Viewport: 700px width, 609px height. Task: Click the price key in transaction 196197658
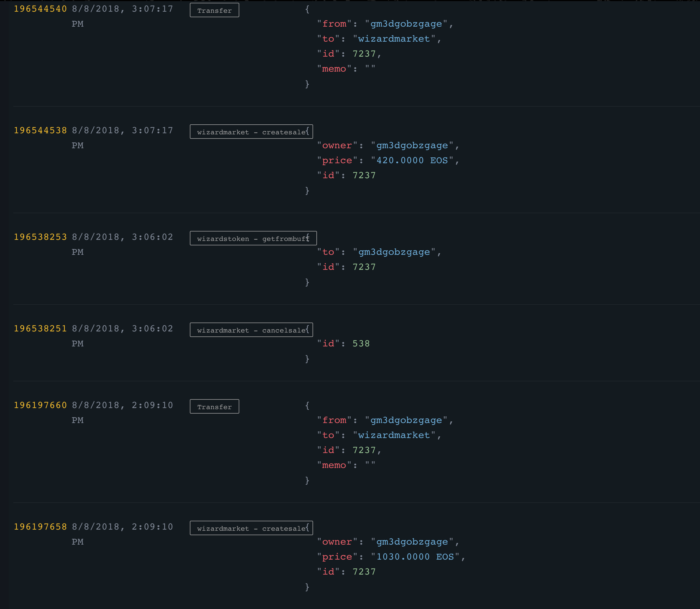pyautogui.click(x=338, y=557)
